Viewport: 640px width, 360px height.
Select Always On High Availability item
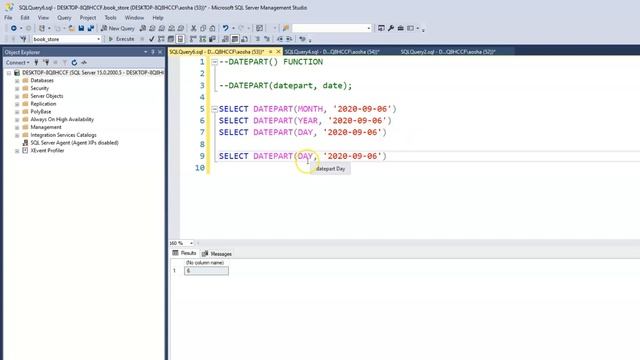[62, 120]
